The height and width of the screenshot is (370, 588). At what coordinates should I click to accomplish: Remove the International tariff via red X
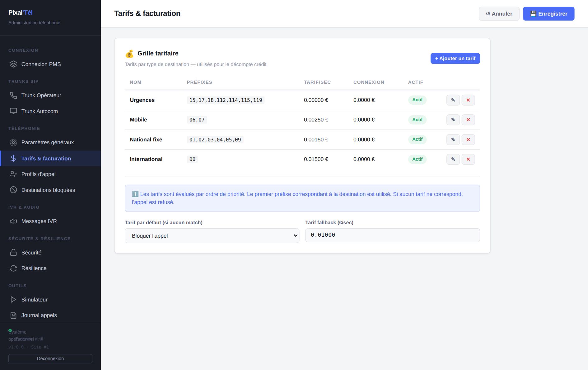point(468,159)
